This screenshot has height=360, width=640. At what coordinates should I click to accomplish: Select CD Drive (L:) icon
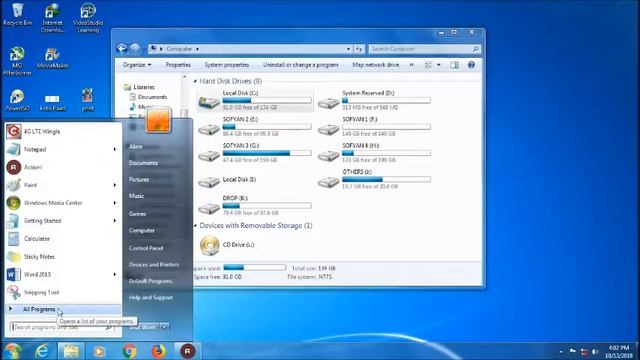(x=209, y=245)
